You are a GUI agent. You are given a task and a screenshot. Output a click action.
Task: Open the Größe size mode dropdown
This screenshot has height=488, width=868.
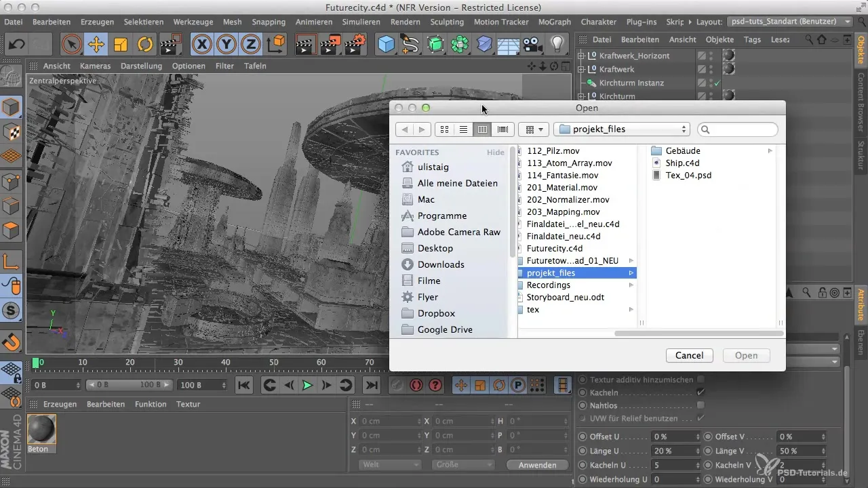[x=462, y=465]
